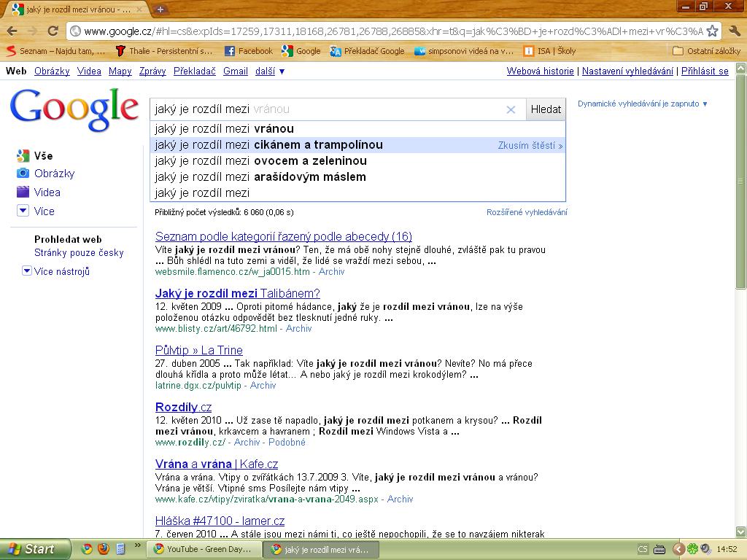Viewport: 747px width, 560px height.
Task: Expand the 'Více' option in the sidebar
Action: pos(44,211)
